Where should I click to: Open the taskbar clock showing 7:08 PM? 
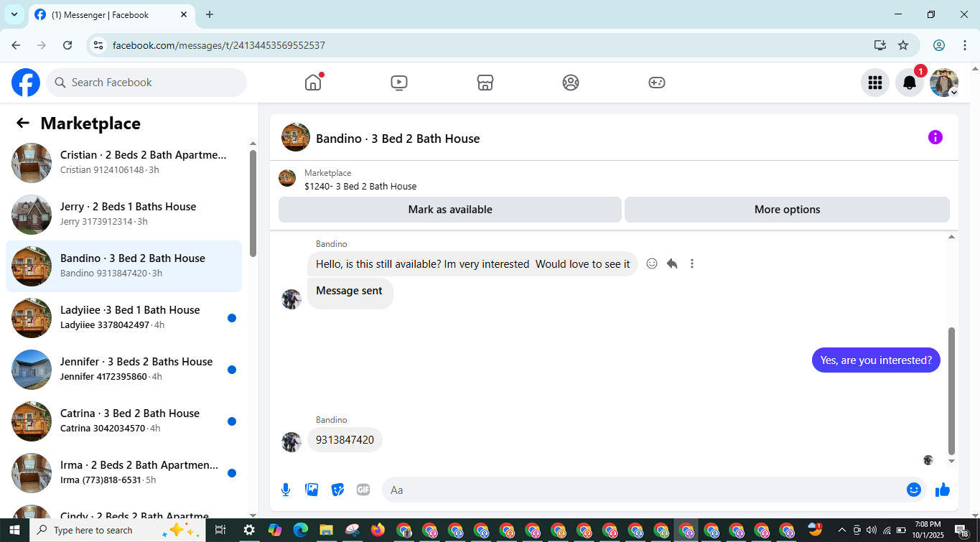point(928,531)
